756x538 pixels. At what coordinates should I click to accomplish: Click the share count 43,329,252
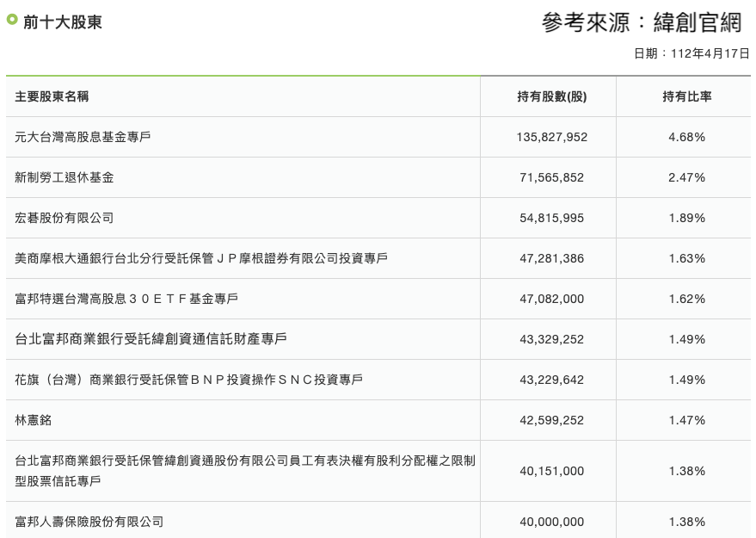[552, 340]
